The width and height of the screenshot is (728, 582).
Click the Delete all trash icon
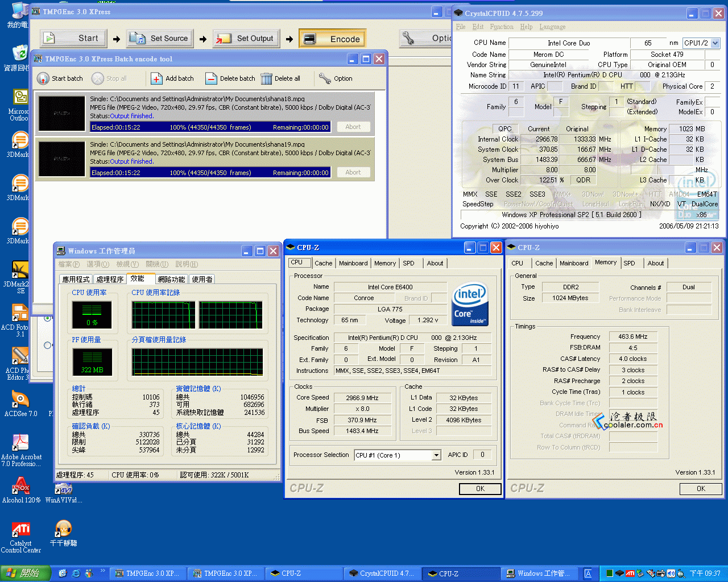[x=266, y=78]
